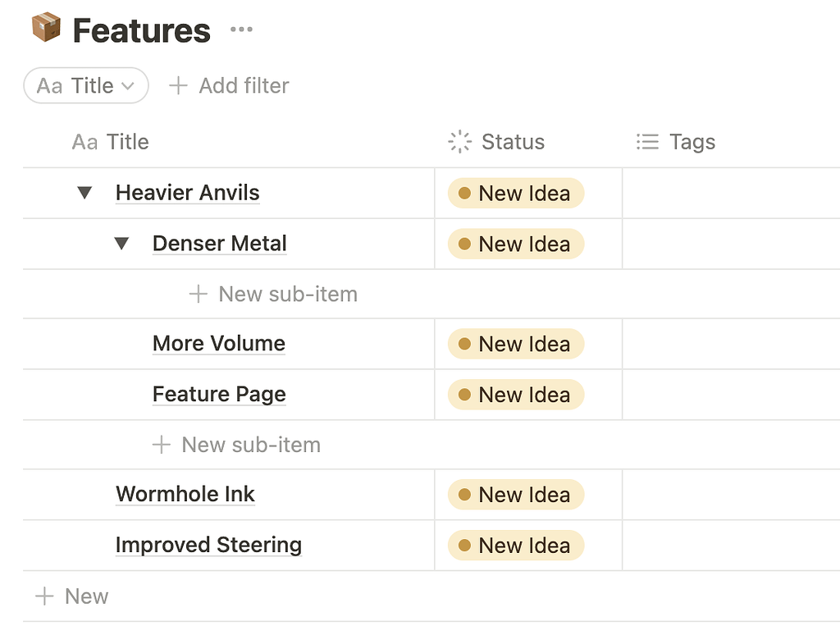Change status badge of Wormhole Ink row
Screen dimensions: 840x626
point(515,495)
